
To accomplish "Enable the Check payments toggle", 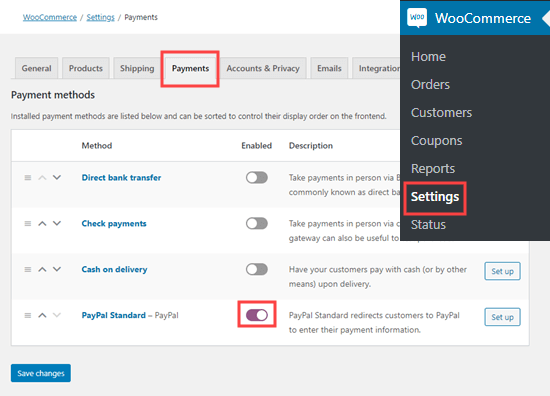I will pyautogui.click(x=257, y=223).
